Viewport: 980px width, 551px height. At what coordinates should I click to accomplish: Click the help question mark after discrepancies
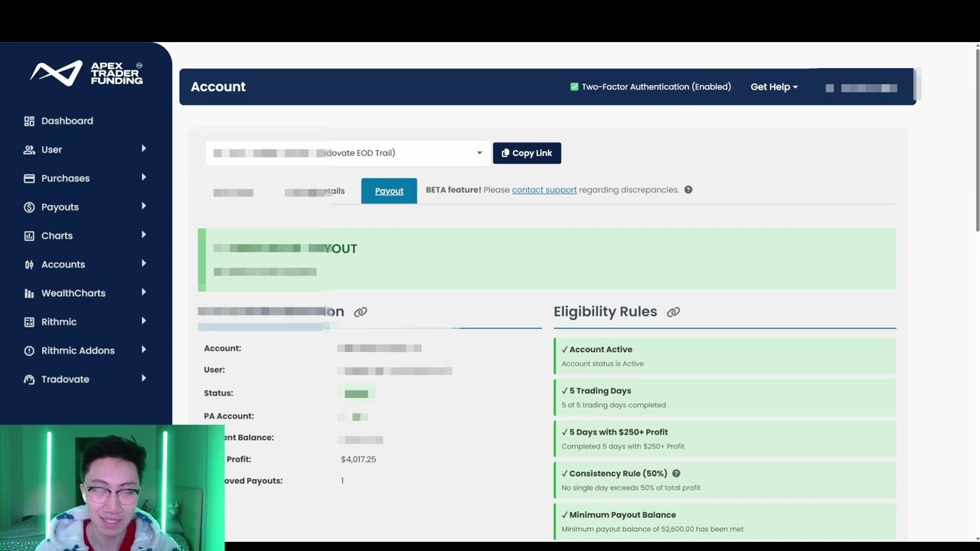coord(688,190)
